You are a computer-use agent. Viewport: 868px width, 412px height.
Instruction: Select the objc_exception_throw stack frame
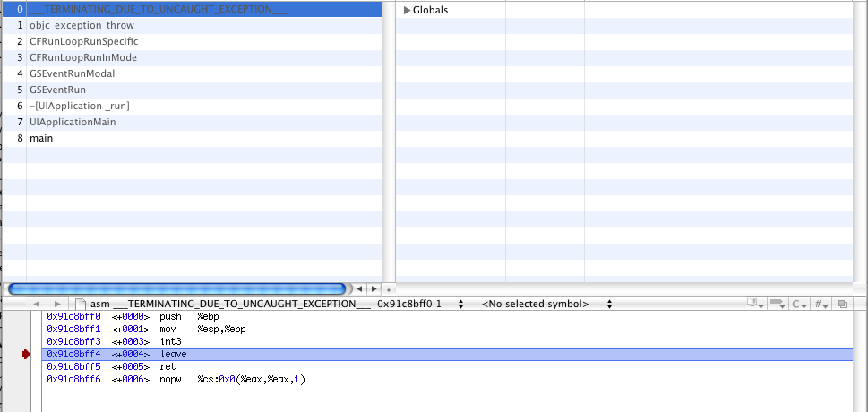(192, 25)
